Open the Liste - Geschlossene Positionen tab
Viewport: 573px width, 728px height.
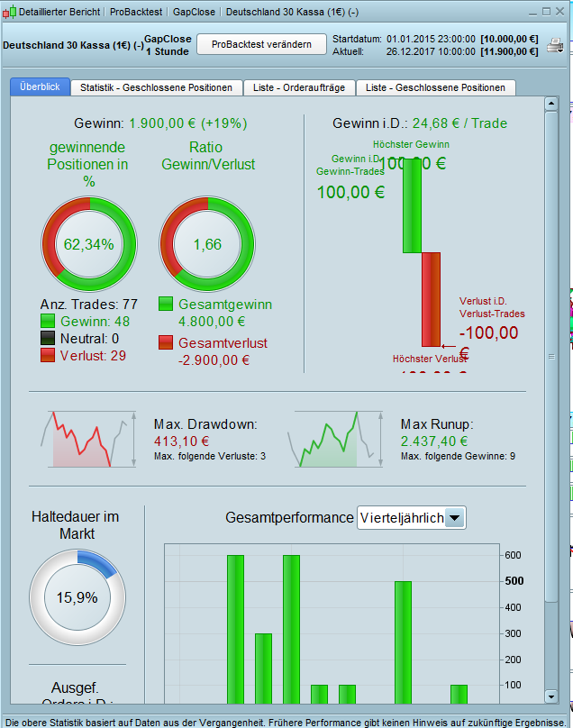point(435,87)
